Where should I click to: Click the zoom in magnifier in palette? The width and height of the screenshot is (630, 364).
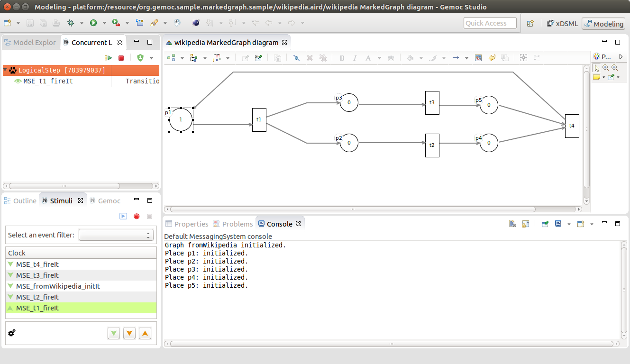pos(606,68)
